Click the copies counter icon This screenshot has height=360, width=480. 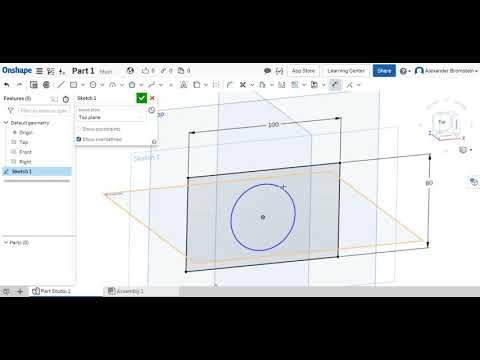(x=184, y=71)
